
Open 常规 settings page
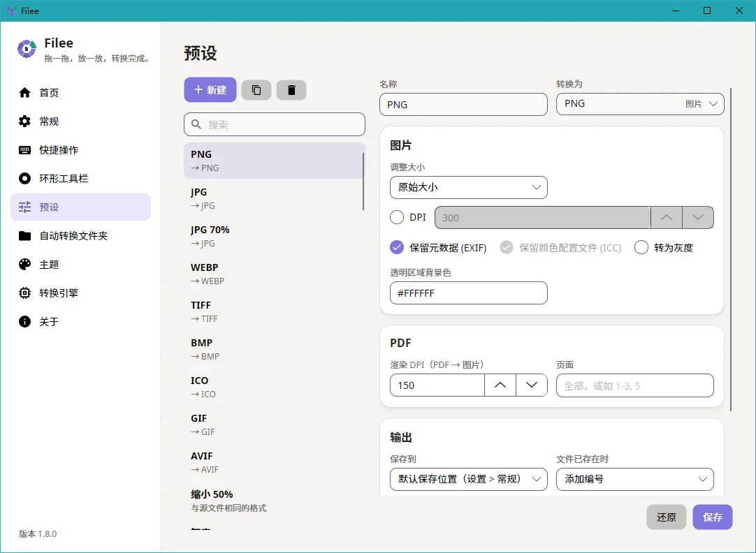[x=80, y=121]
